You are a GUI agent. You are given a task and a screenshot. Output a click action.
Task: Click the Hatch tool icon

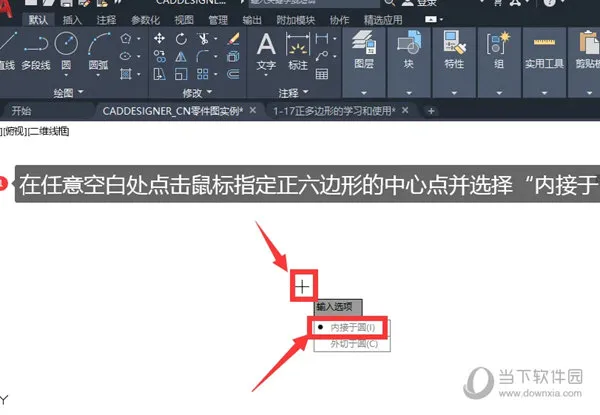click(x=126, y=73)
